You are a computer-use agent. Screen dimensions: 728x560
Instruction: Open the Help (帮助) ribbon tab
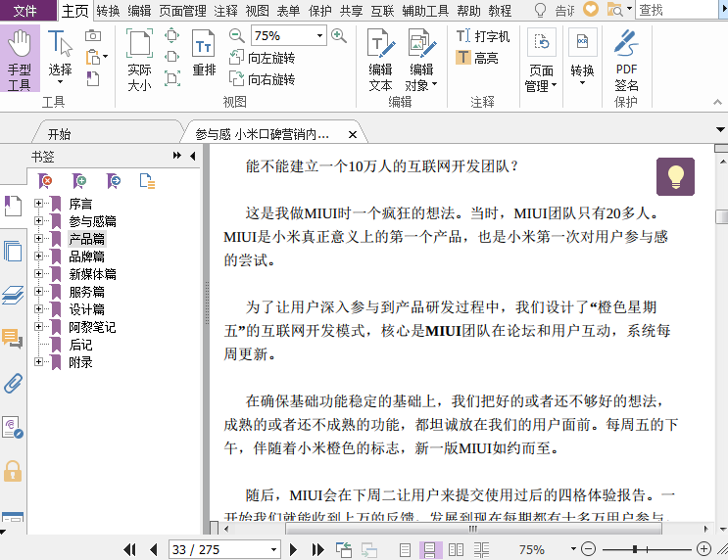468,11
